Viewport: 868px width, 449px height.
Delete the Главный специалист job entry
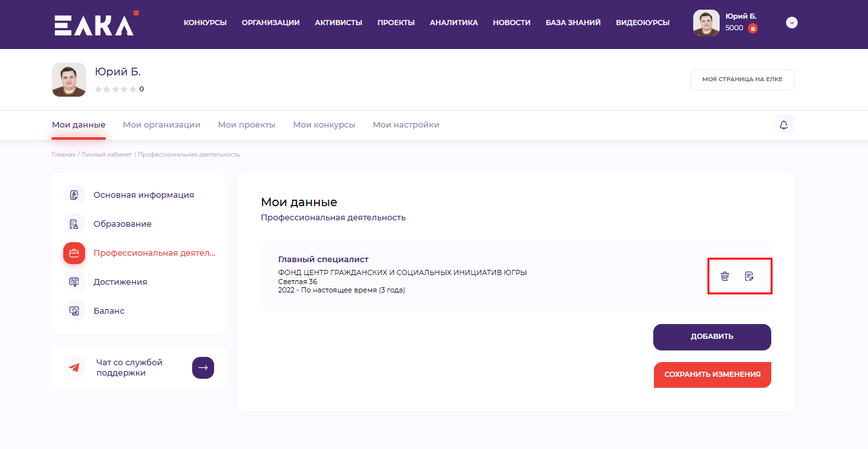pyautogui.click(x=725, y=276)
